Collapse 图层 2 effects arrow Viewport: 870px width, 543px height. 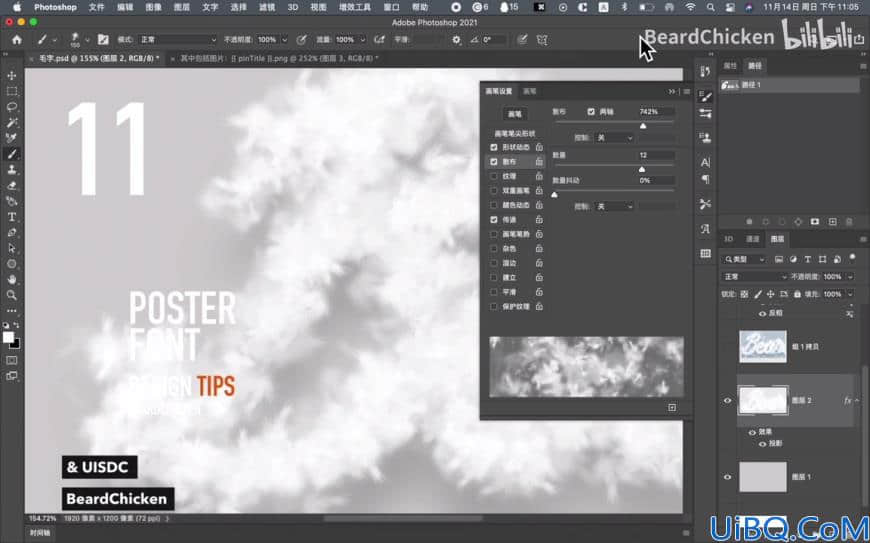point(857,400)
